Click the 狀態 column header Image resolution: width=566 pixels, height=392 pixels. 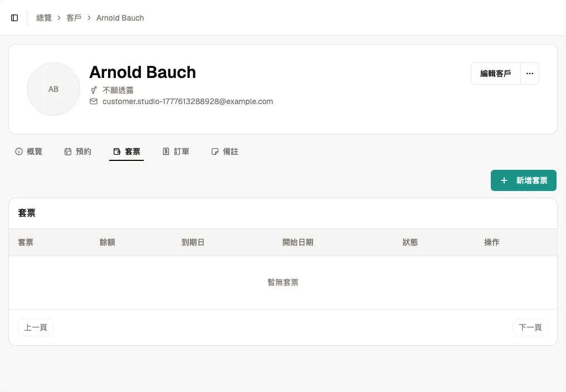coord(410,242)
